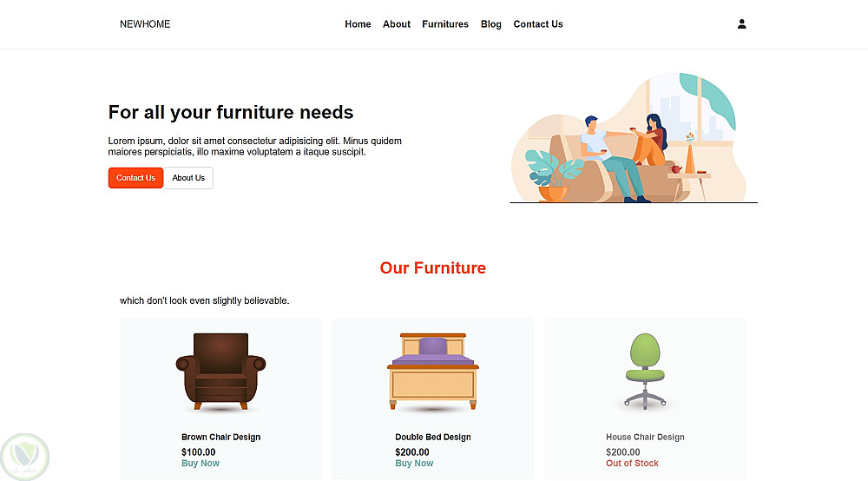
Task: Select Contact Us in the navbar
Action: point(538,24)
